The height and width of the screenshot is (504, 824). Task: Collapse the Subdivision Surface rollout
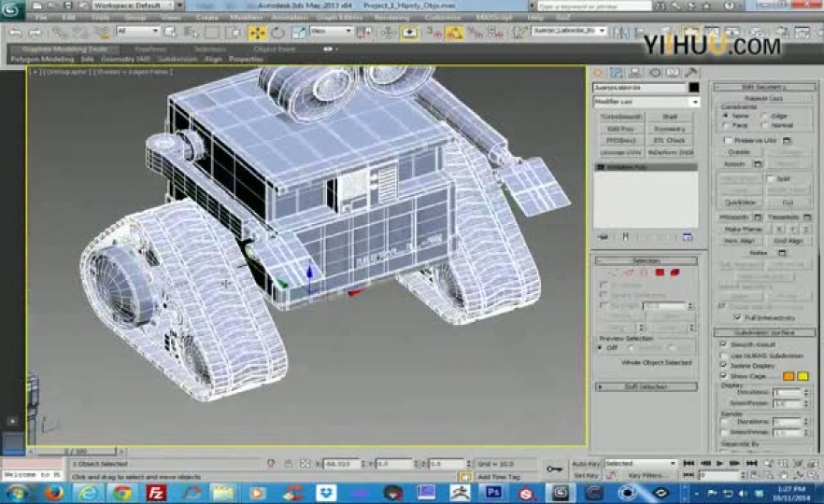(764, 333)
